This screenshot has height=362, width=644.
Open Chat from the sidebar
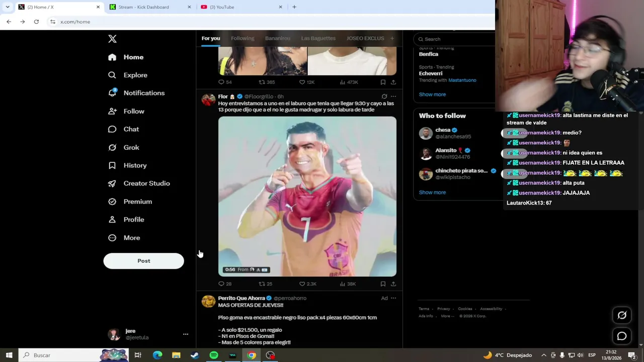(123, 129)
